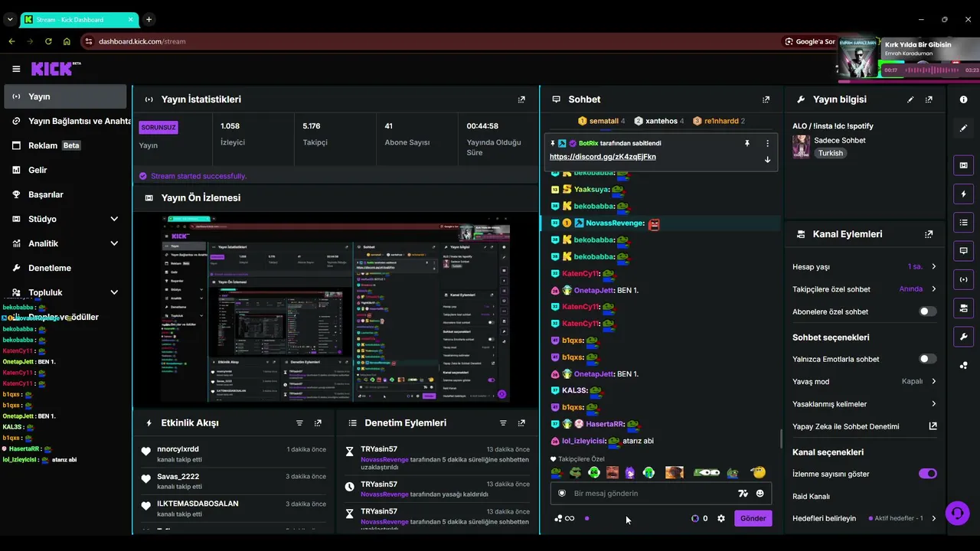This screenshot has width=980, height=551.
Task: Open a new browser tab
Action: tap(149, 19)
